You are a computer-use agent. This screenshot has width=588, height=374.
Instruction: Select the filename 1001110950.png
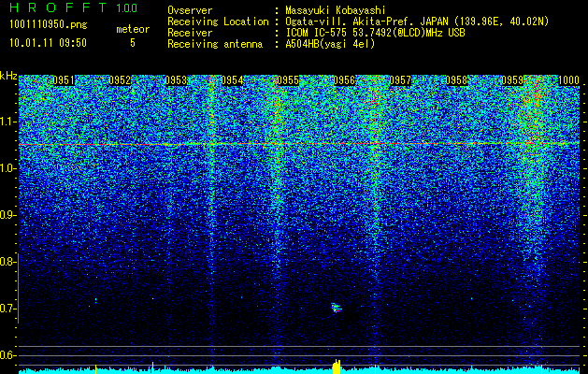click(x=49, y=24)
